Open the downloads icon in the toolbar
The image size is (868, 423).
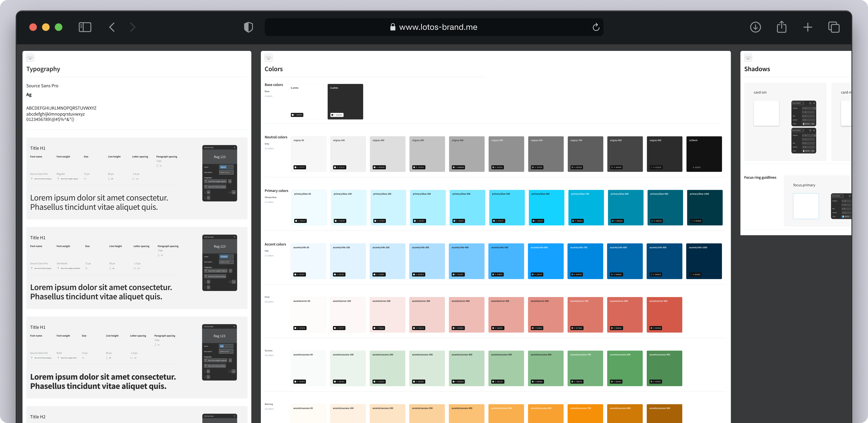756,27
